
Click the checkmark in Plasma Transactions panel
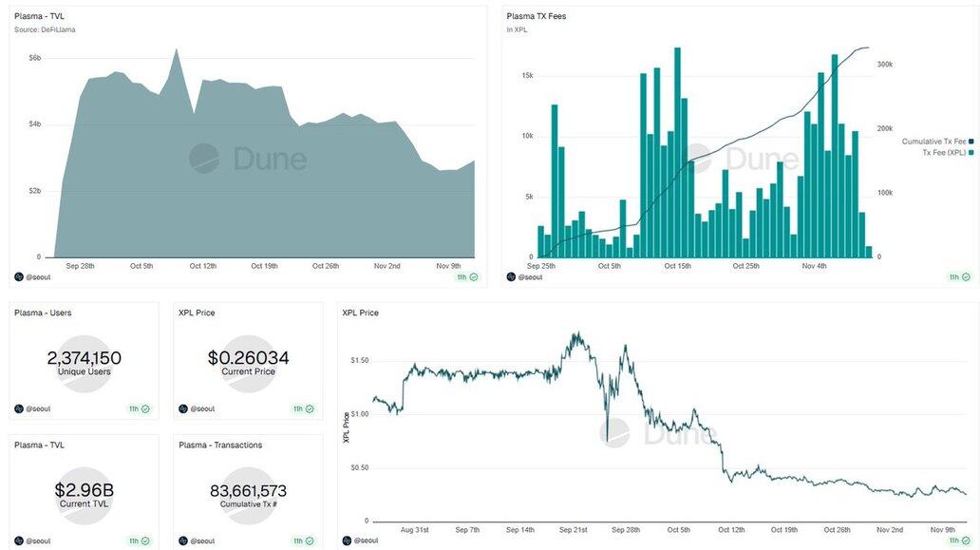pyautogui.click(x=310, y=541)
